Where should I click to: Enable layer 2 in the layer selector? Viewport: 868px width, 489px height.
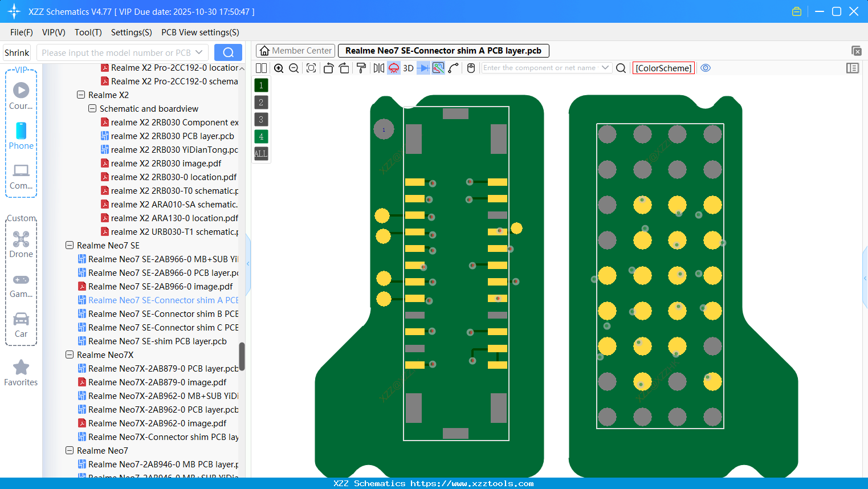click(260, 102)
